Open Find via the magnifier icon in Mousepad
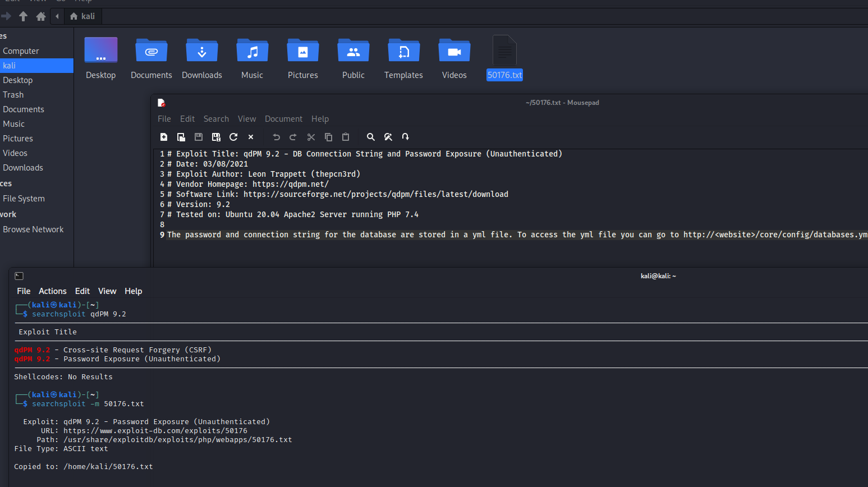This screenshot has height=487, width=868. (x=371, y=137)
